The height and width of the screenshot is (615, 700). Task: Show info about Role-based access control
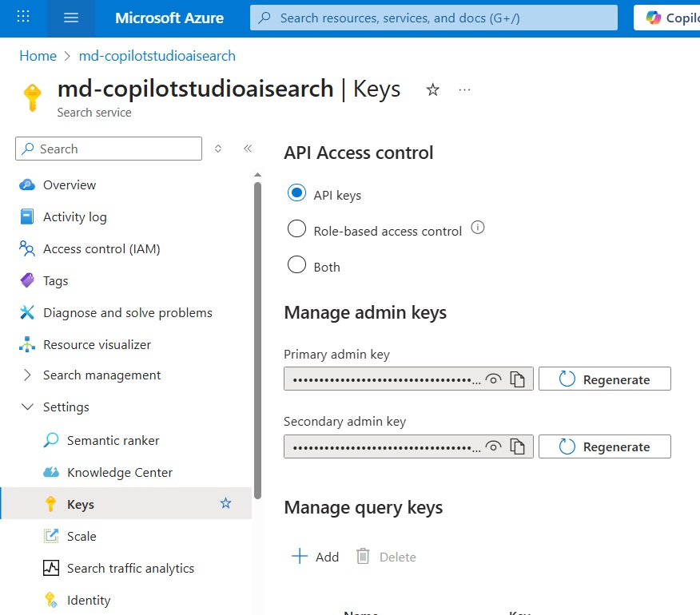(478, 228)
